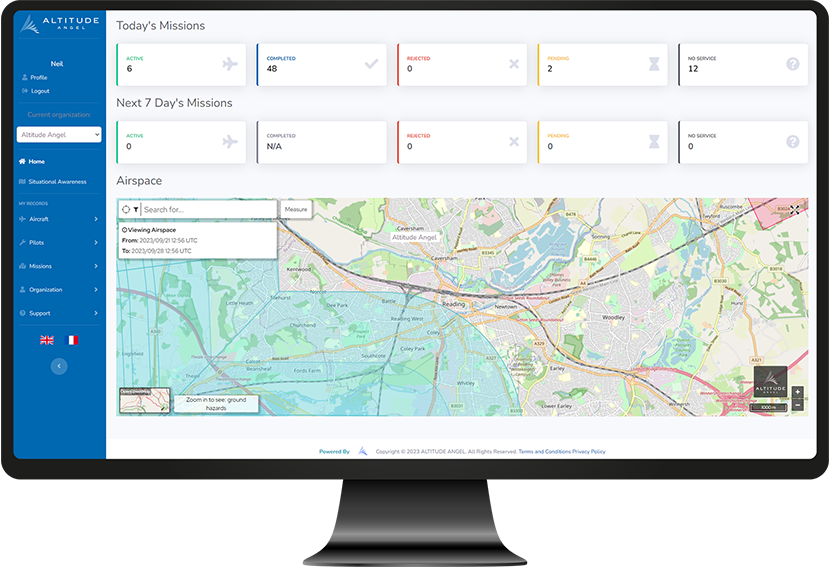This screenshot has width=830, height=567.
Task: Click X icon on Next 7 Day's Rejected card
Action: pyautogui.click(x=514, y=141)
